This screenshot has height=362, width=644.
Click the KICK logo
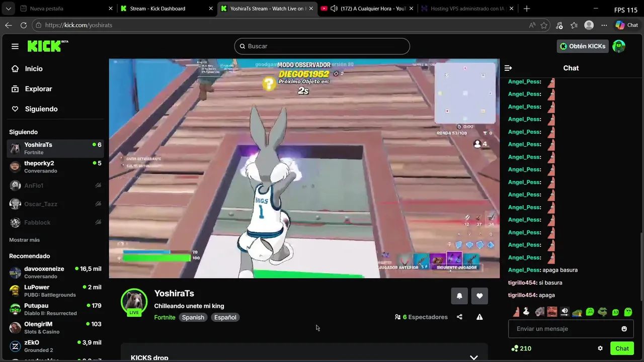point(48,46)
